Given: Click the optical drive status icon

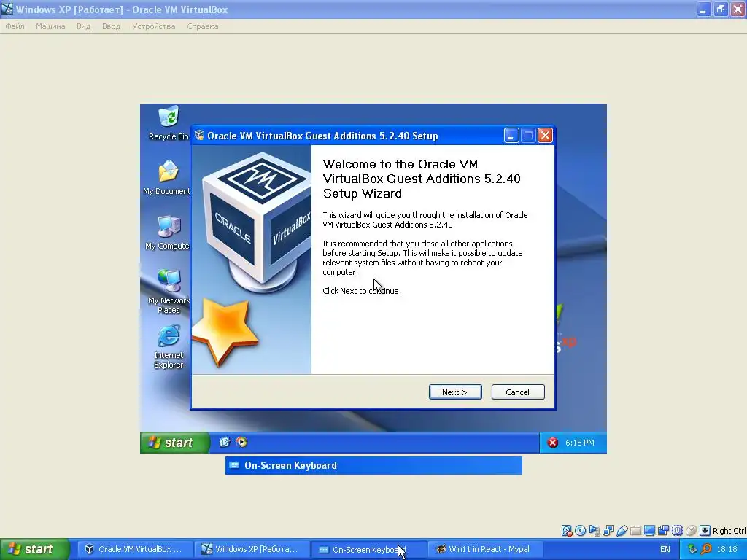Looking at the screenshot, I should pos(580,531).
